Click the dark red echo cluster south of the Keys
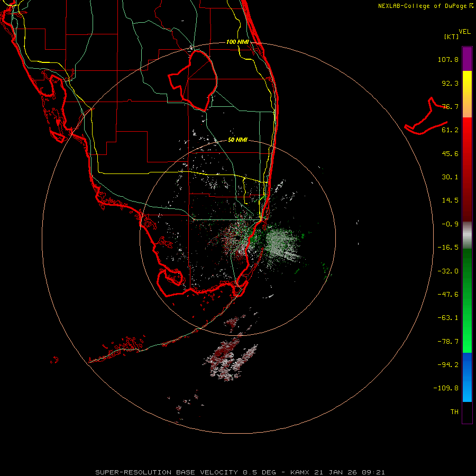The width and height of the screenshot is (476, 476). (231, 358)
